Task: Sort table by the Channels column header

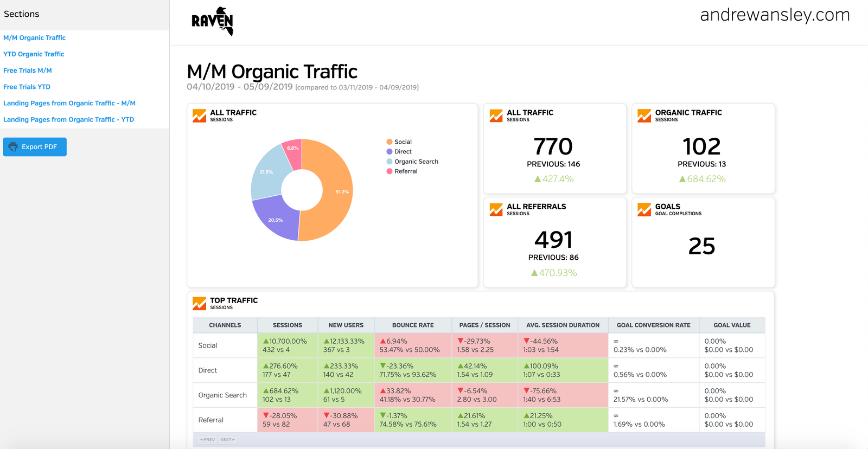Action: point(225,325)
